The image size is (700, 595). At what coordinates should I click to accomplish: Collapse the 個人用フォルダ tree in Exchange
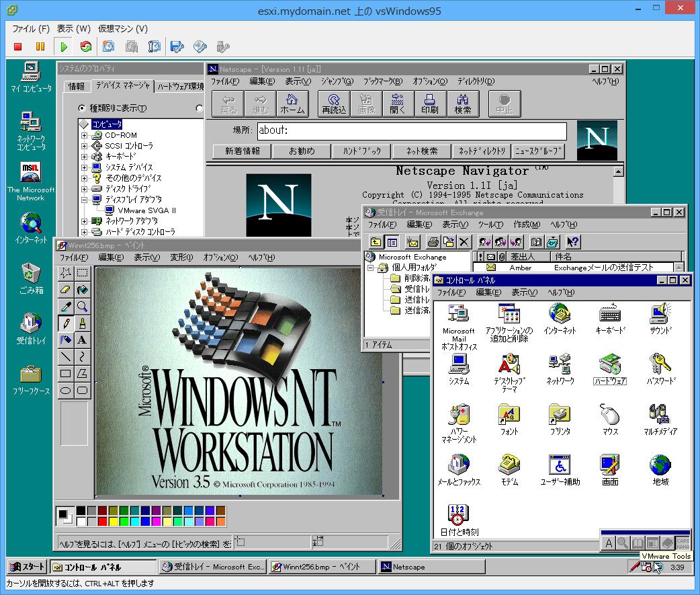coord(371,268)
